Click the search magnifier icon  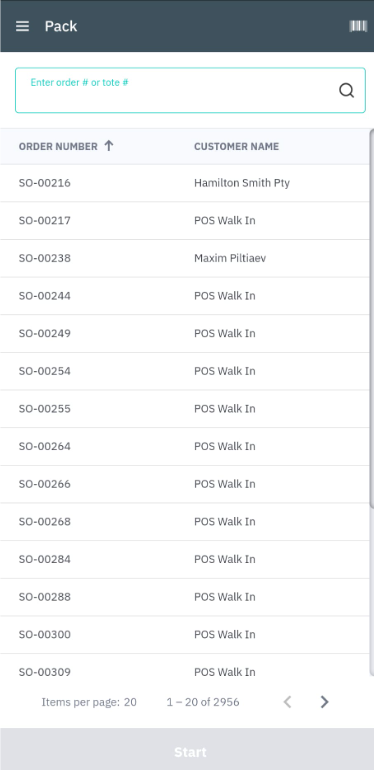coord(347,90)
